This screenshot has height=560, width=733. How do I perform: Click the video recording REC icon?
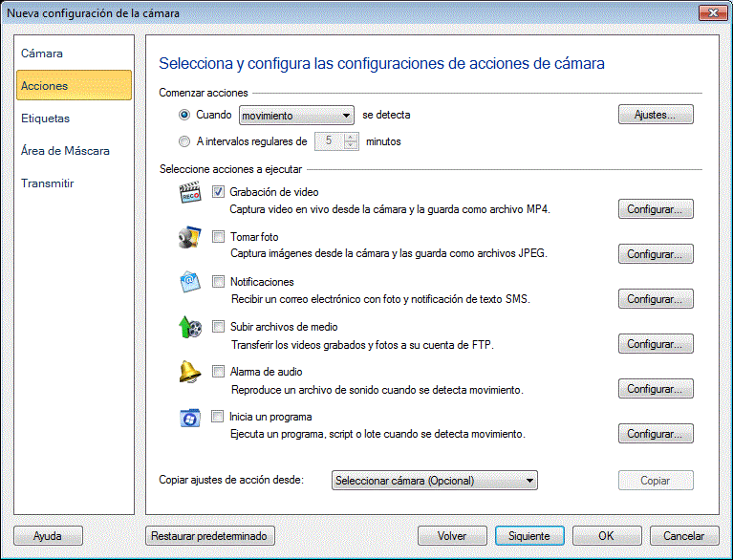189,194
